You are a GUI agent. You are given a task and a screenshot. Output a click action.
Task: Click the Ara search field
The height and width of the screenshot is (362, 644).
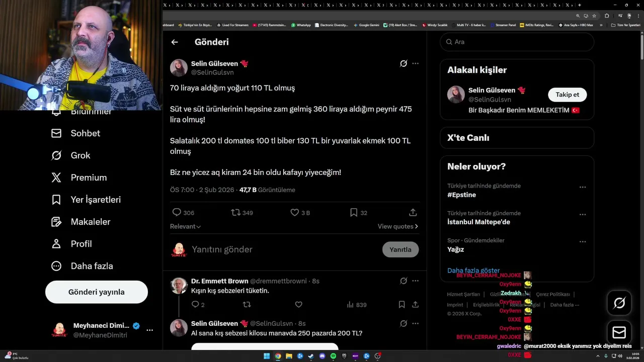pos(517,42)
